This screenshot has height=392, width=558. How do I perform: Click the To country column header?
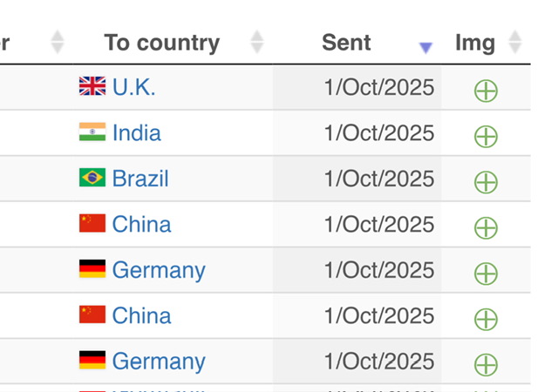pyautogui.click(x=162, y=42)
